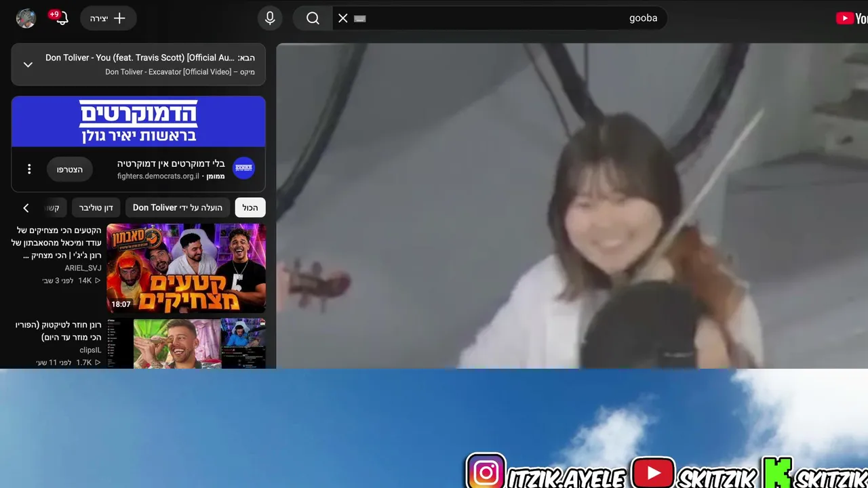868x488 pixels.
Task: Open the ad's three-dot options menu
Action: [29, 169]
